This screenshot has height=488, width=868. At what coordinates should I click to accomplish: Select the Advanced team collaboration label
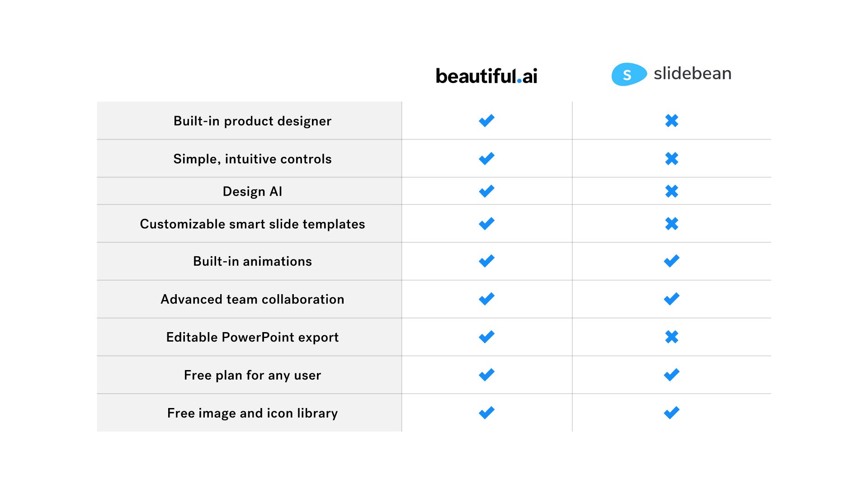252,299
